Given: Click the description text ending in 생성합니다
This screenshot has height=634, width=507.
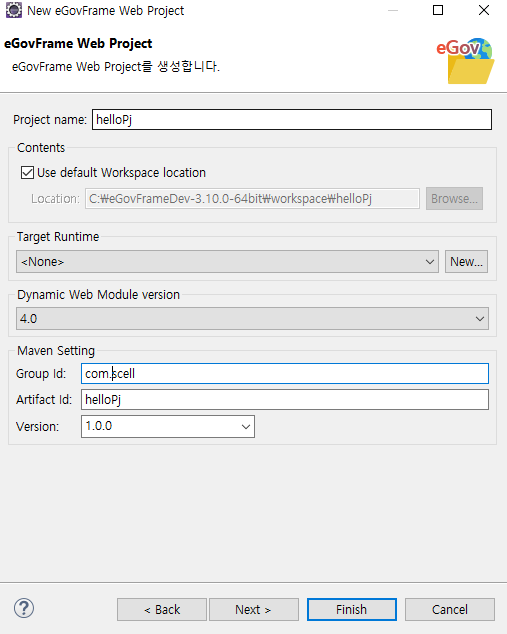Looking at the screenshot, I should (x=116, y=66).
